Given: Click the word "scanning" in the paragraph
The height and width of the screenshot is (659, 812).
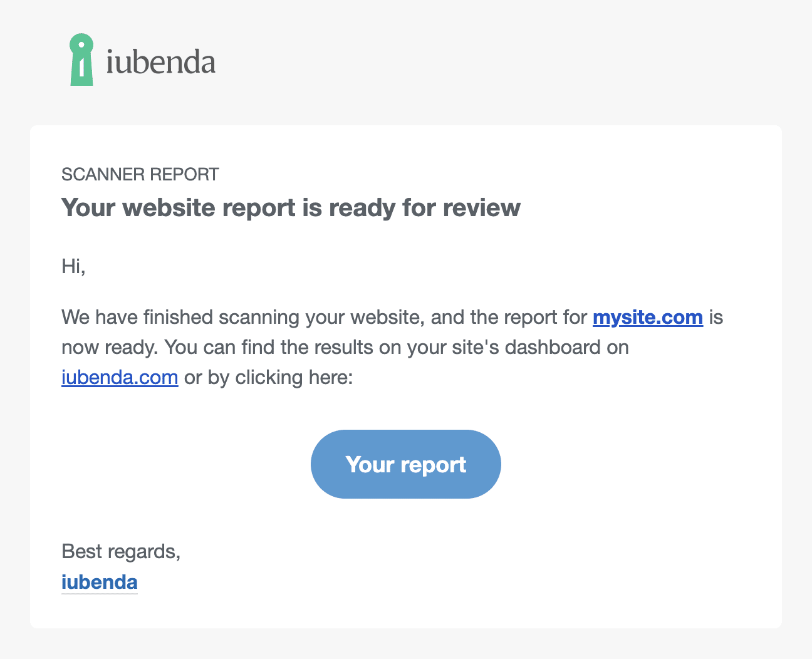Looking at the screenshot, I should tap(259, 318).
